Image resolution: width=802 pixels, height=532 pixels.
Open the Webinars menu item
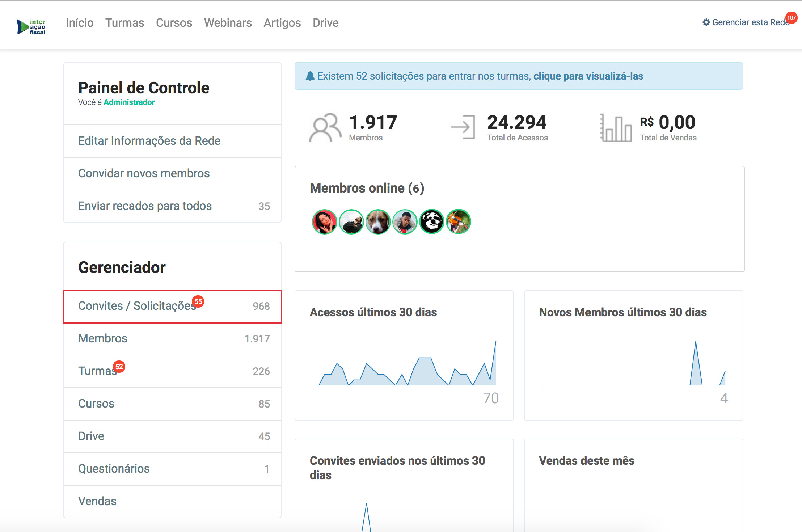coord(228,23)
